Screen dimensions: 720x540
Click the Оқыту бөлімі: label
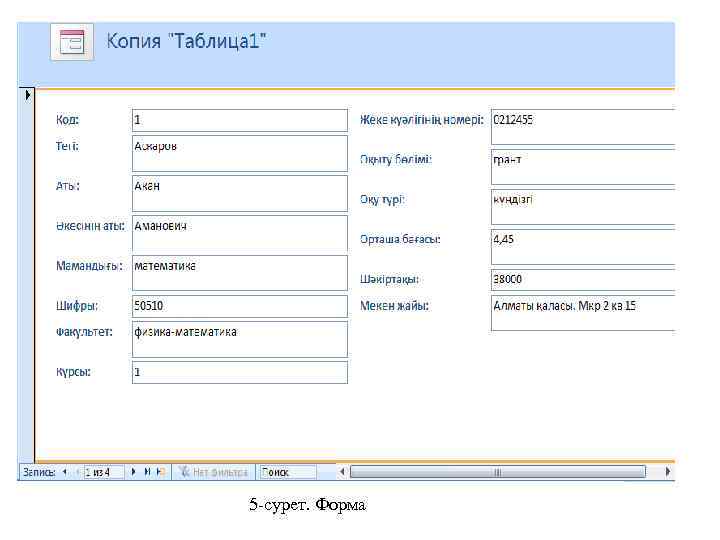click(396, 160)
